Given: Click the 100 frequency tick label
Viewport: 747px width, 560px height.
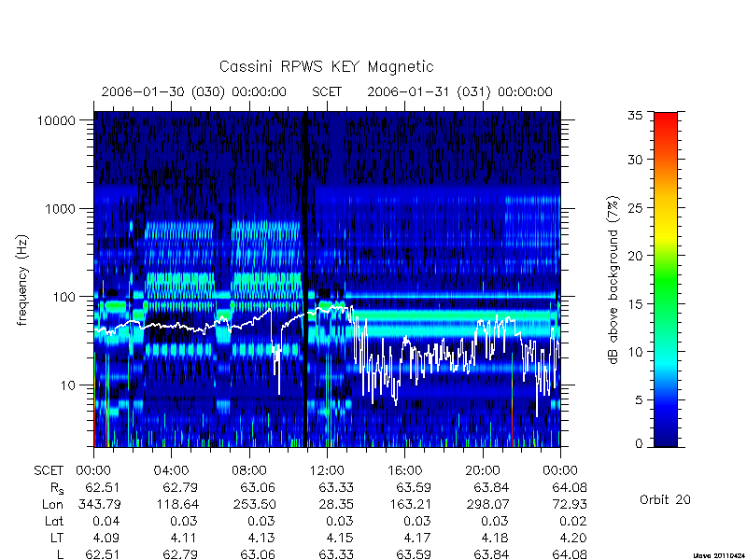Looking at the screenshot, I should pyautogui.click(x=64, y=297).
